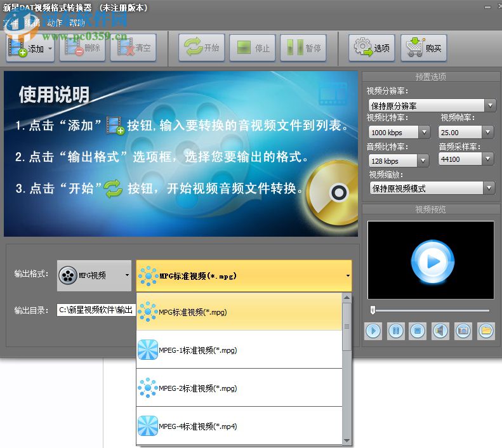
Task: Open the MPG视频 output format category dropdown
Action: click(x=94, y=275)
